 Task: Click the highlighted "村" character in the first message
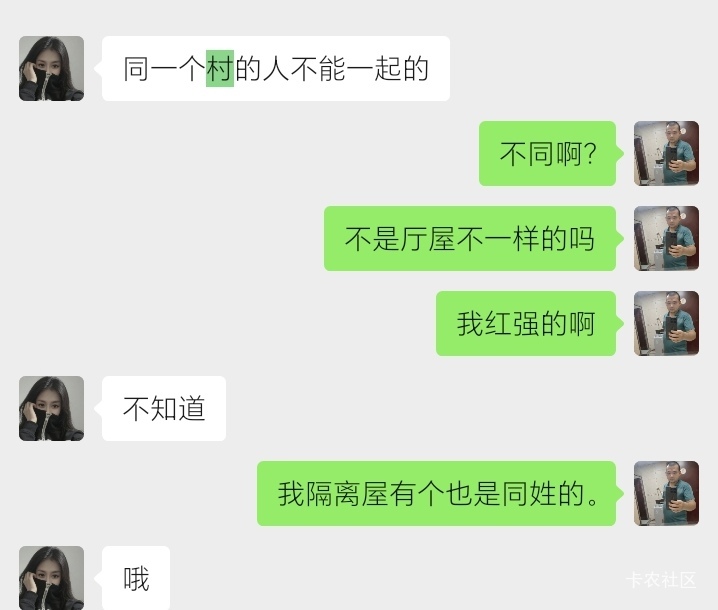coord(220,68)
